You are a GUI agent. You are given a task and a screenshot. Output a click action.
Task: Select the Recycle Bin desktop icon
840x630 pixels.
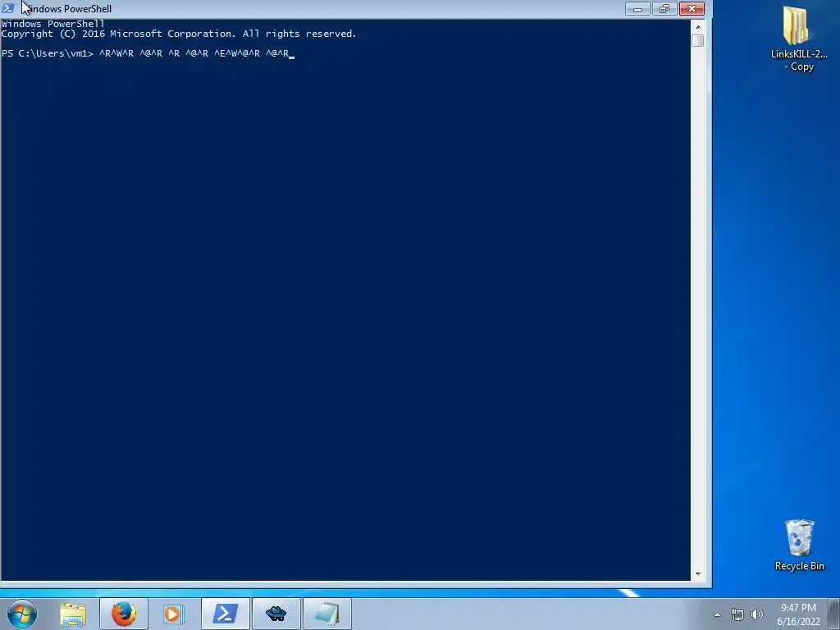[x=799, y=546]
